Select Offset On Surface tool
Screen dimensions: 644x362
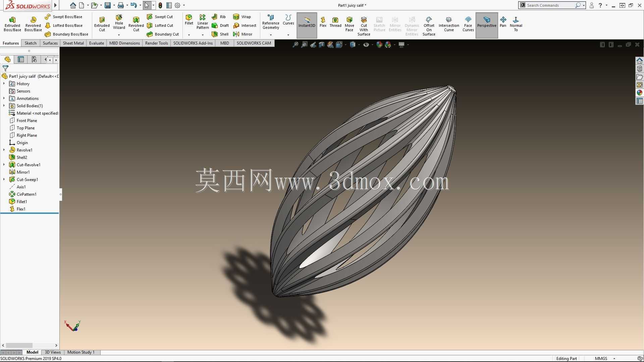(x=429, y=26)
